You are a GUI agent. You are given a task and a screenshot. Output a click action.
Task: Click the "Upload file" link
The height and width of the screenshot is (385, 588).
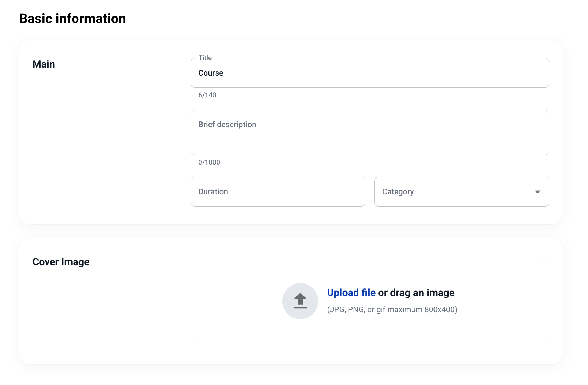click(351, 293)
